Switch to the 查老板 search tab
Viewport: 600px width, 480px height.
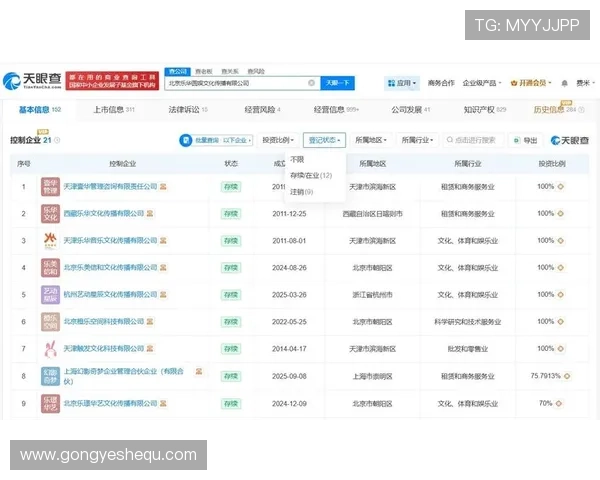(x=204, y=72)
